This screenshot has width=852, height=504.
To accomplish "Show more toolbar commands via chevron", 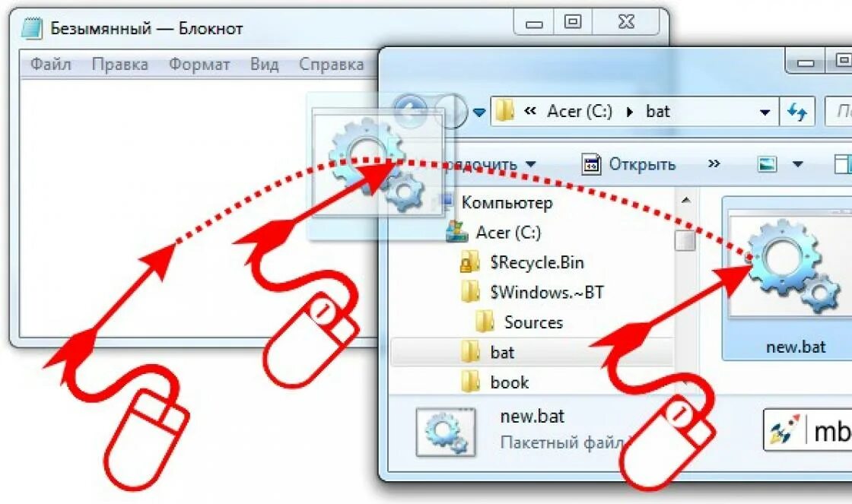I will click(x=714, y=163).
